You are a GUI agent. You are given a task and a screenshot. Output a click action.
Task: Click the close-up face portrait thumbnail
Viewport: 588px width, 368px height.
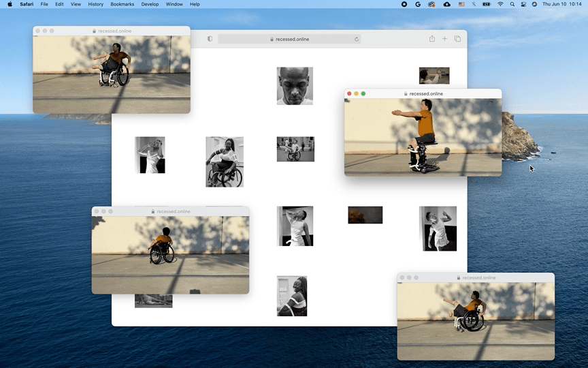295,86
